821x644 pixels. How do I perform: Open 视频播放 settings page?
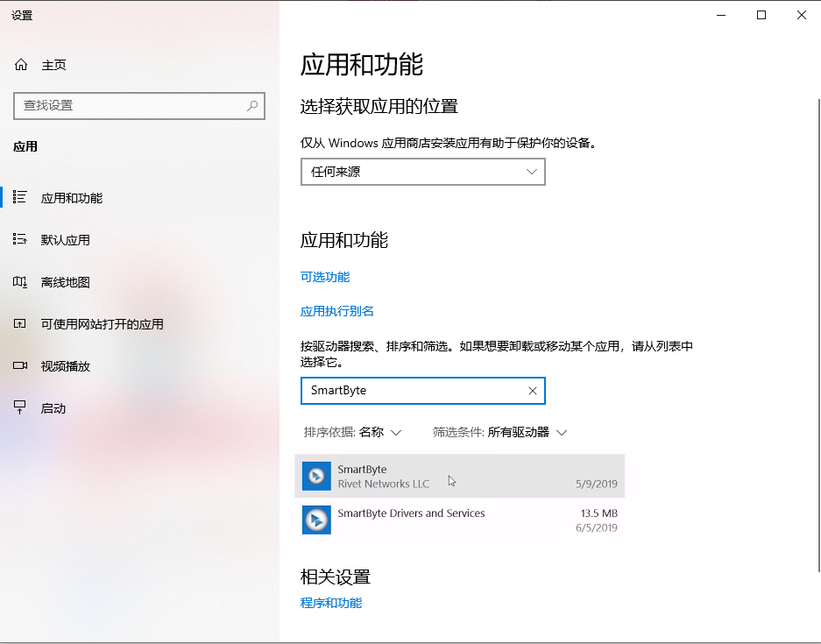point(66,366)
